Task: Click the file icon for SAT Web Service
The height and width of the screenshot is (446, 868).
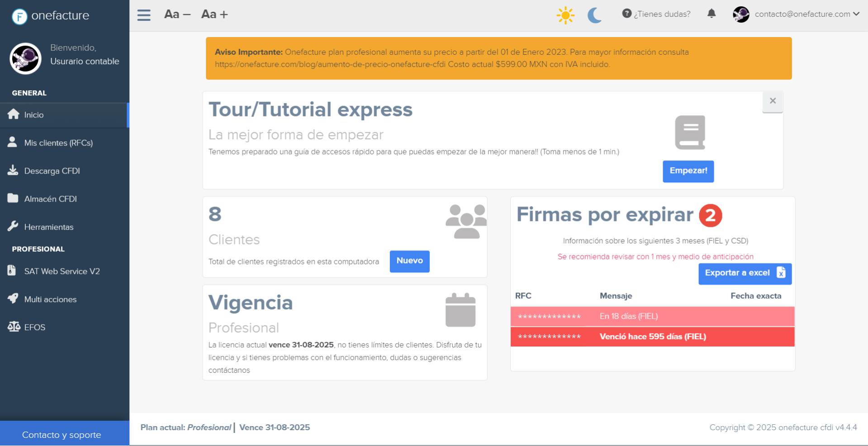Action: tap(12, 270)
